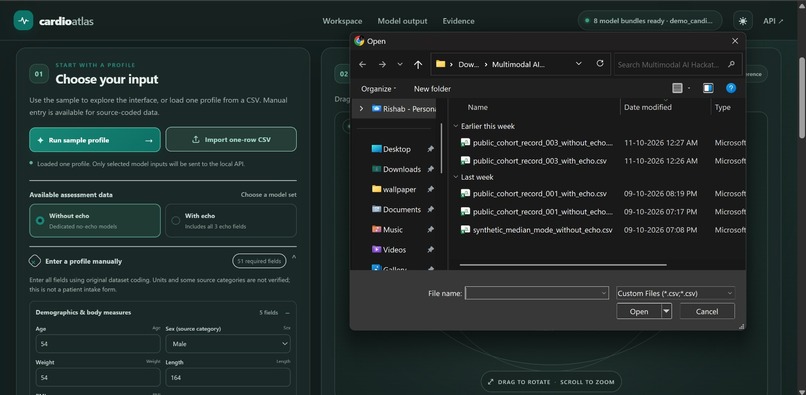Click the Open button's split dropdown arrow

[x=667, y=311]
